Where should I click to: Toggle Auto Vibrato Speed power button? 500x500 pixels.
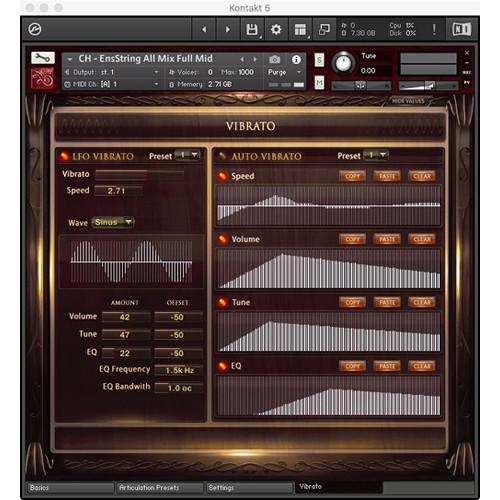pos(222,176)
